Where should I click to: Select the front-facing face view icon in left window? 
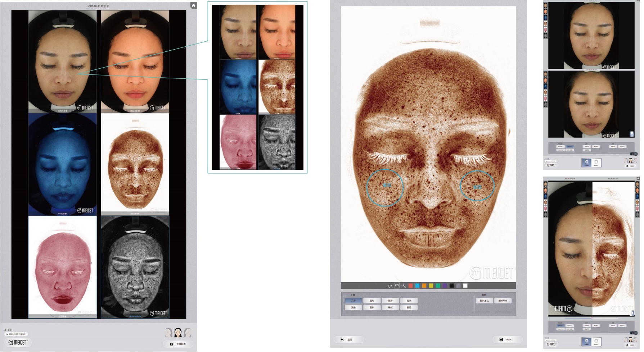(x=178, y=333)
